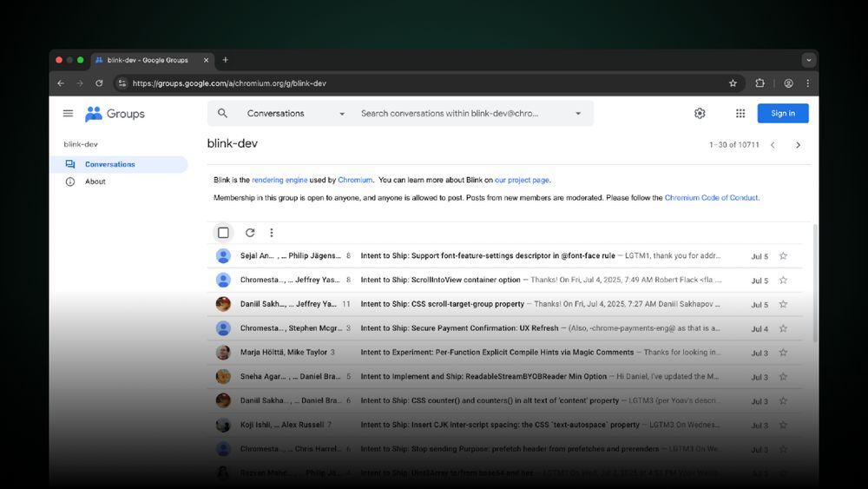Screen dimensions: 868x489
Task: Star the font-feature-settings descriptor conversation
Action: (x=783, y=256)
